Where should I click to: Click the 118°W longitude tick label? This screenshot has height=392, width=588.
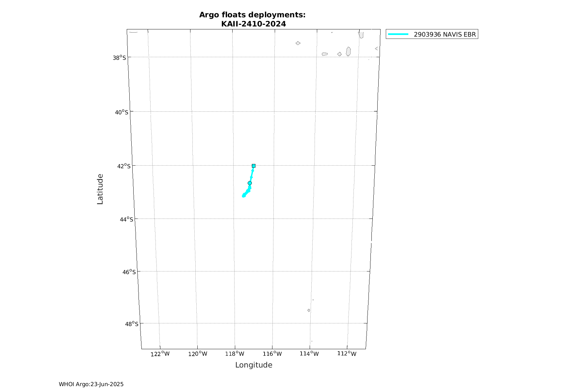(235, 354)
